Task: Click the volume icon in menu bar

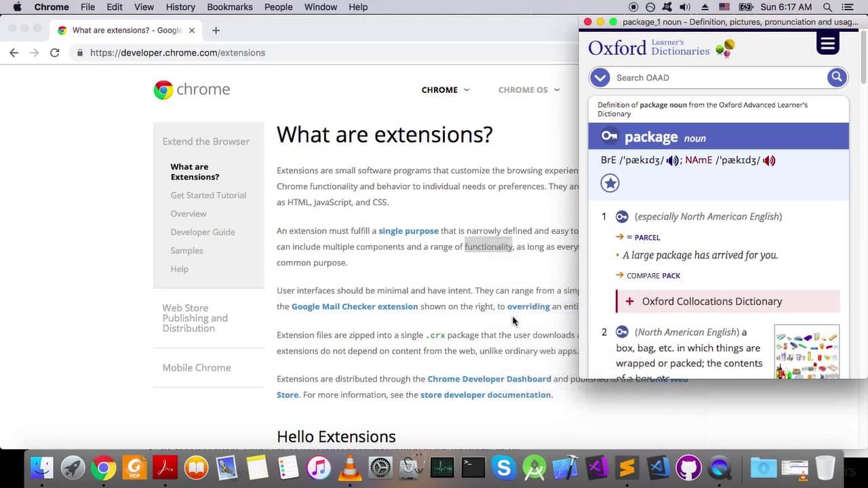Action: pos(684,7)
